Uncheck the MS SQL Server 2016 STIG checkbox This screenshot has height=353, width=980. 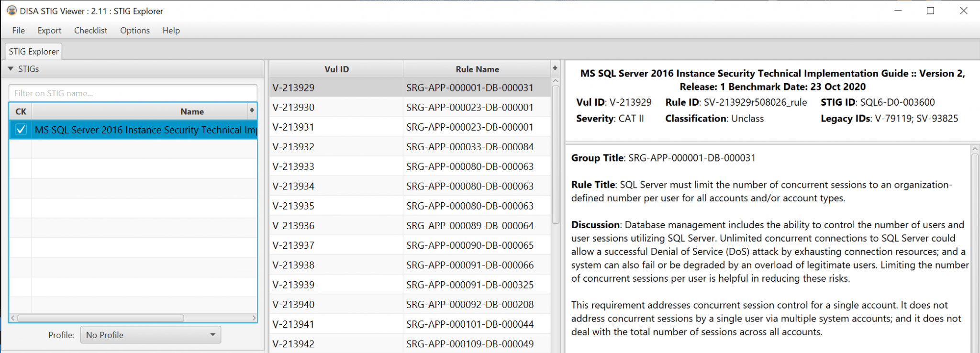(21, 130)
